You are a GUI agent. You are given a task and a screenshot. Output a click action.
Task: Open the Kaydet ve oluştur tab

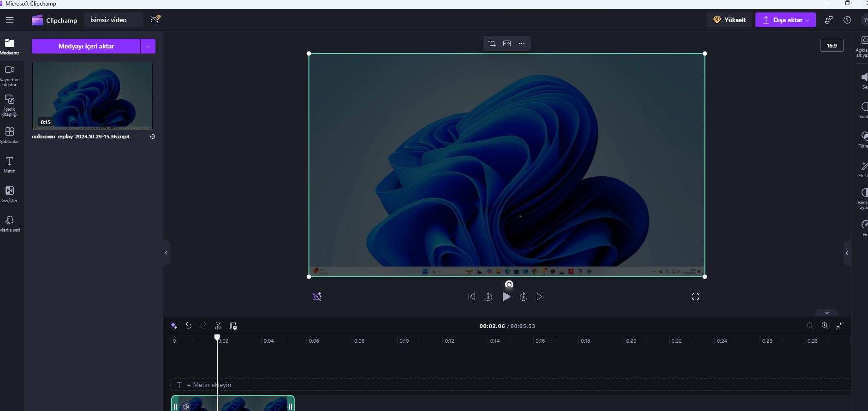(10, 76)
